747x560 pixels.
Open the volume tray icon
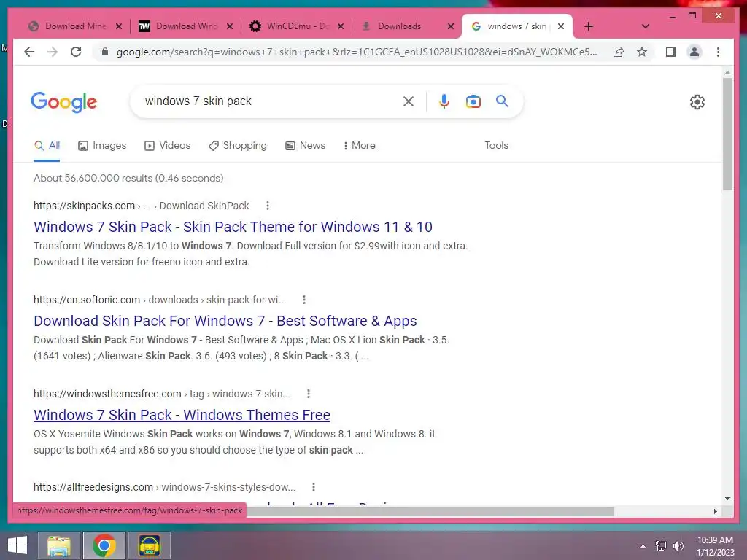(x=678, y=546)
